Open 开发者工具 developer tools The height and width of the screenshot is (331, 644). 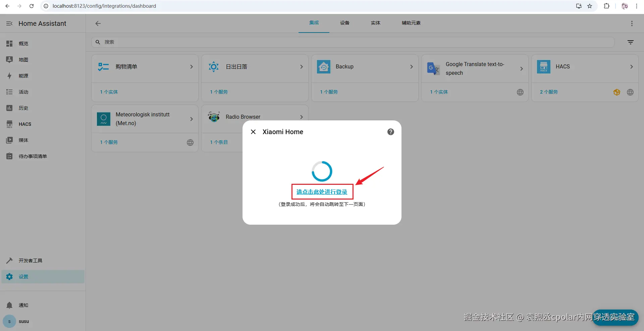43,261
